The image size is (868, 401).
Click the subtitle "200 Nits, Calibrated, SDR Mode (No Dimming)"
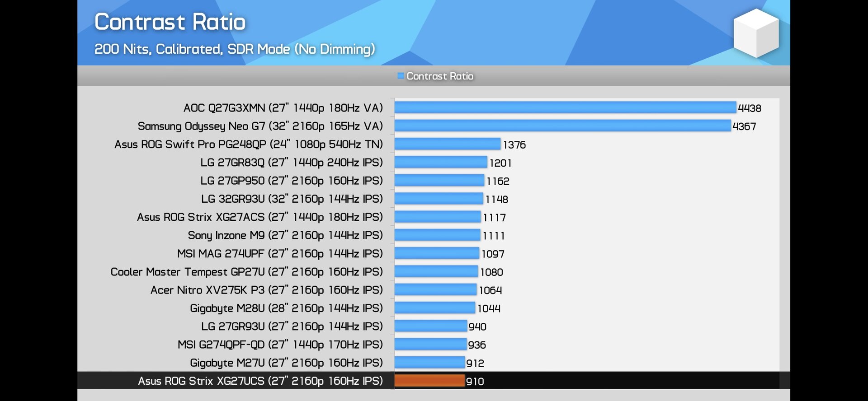[x=235, y=49]
